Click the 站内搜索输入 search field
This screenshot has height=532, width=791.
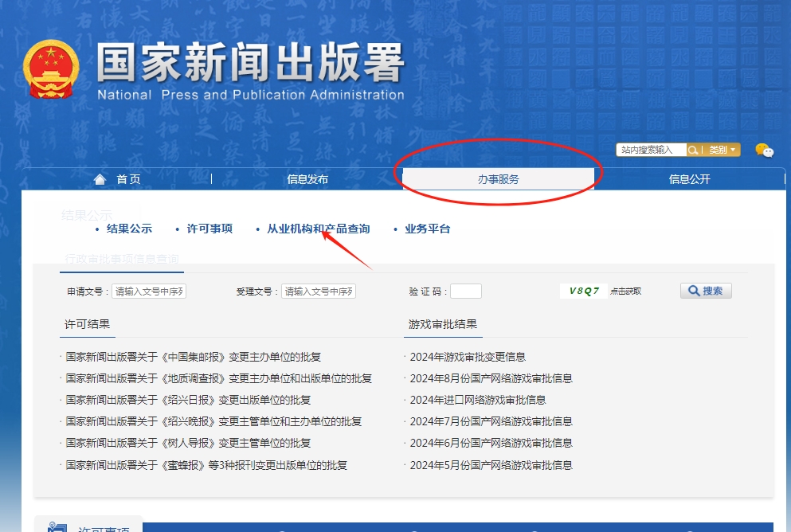(x=652, y=150)
